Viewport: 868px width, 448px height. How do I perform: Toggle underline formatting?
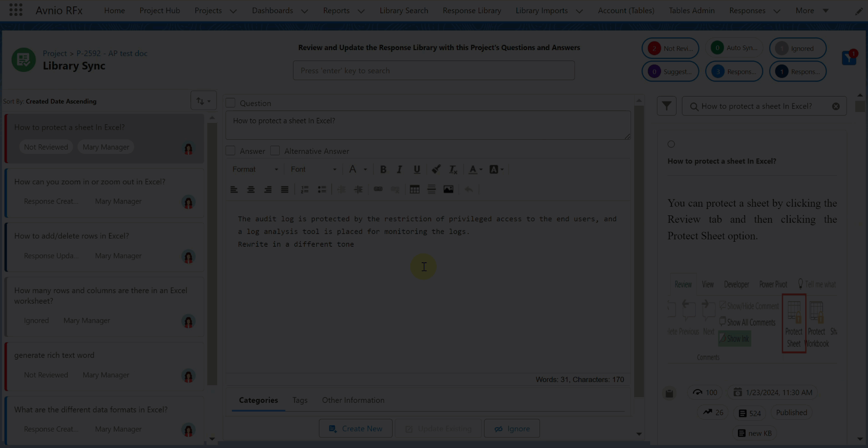[x=417, y=169]
